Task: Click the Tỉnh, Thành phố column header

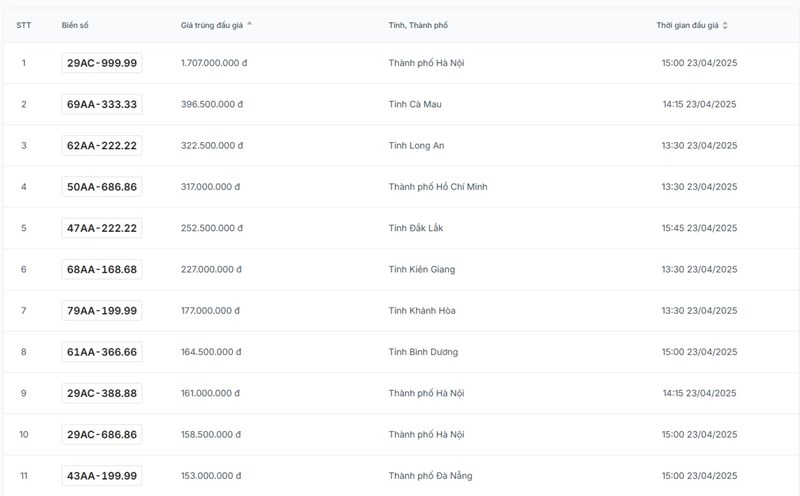Action: [421, 25]
